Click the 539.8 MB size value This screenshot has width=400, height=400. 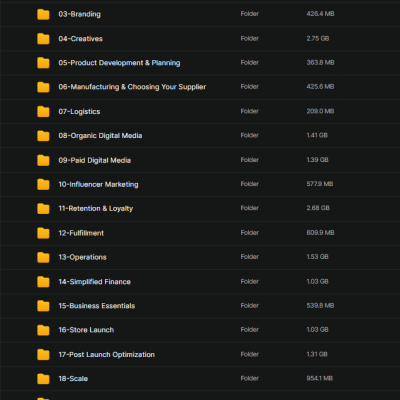pos(320,306)
